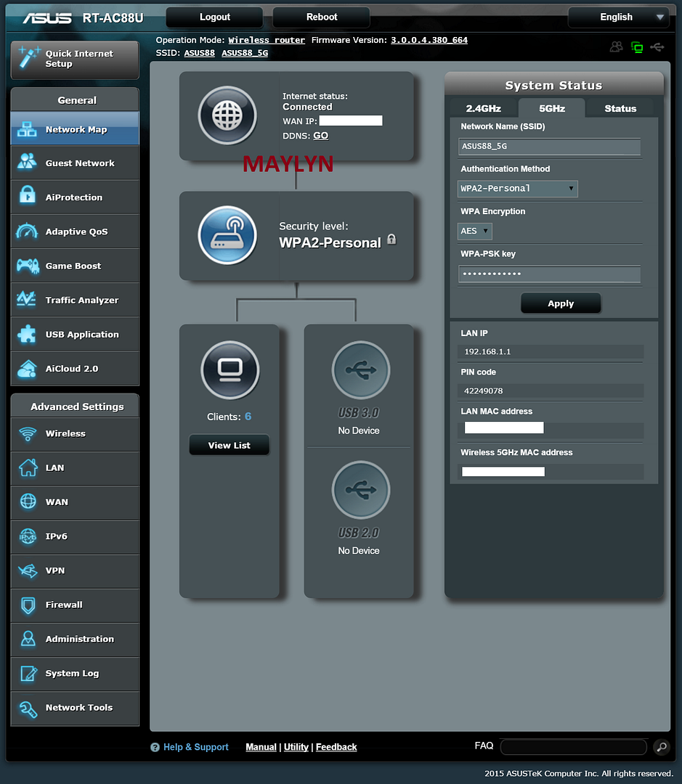This screenshot has height=784, width=682.
Task: Switch to the Status tab
Action: click(x=620, y=108)
